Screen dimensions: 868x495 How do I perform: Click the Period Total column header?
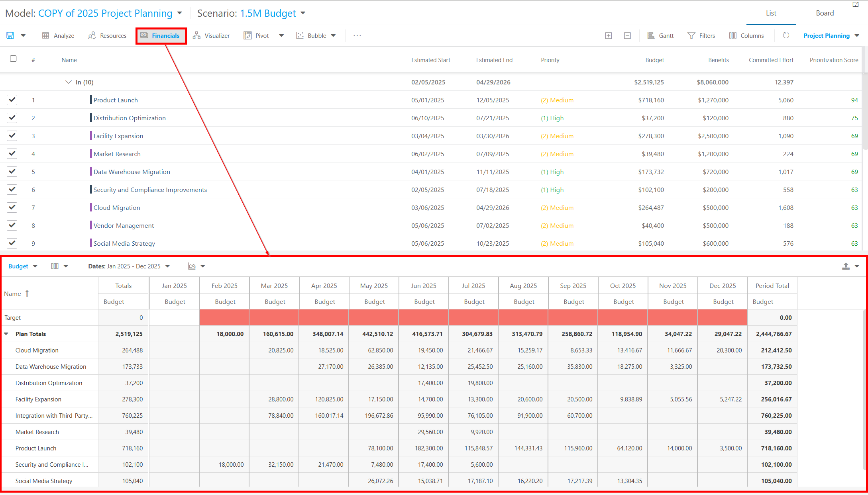coord(772,286)
